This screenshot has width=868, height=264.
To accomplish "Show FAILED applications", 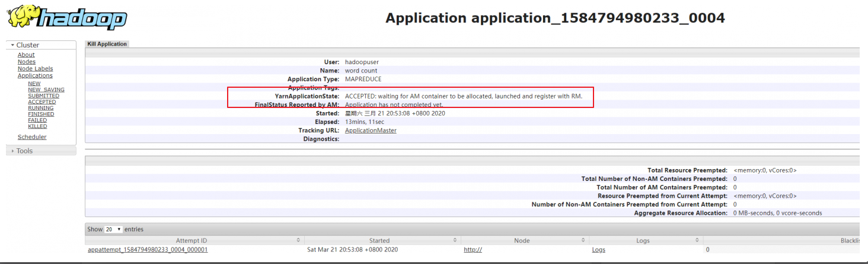I will pos(37,120).
